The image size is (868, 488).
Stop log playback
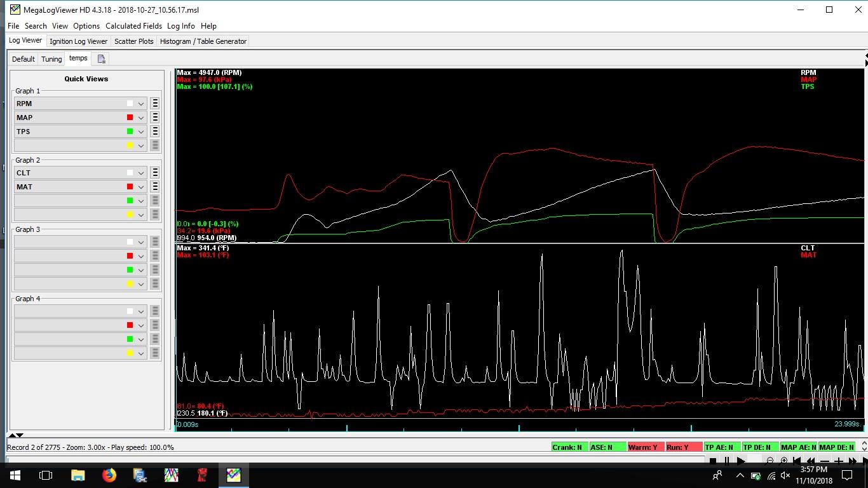(x=713, y=461)
